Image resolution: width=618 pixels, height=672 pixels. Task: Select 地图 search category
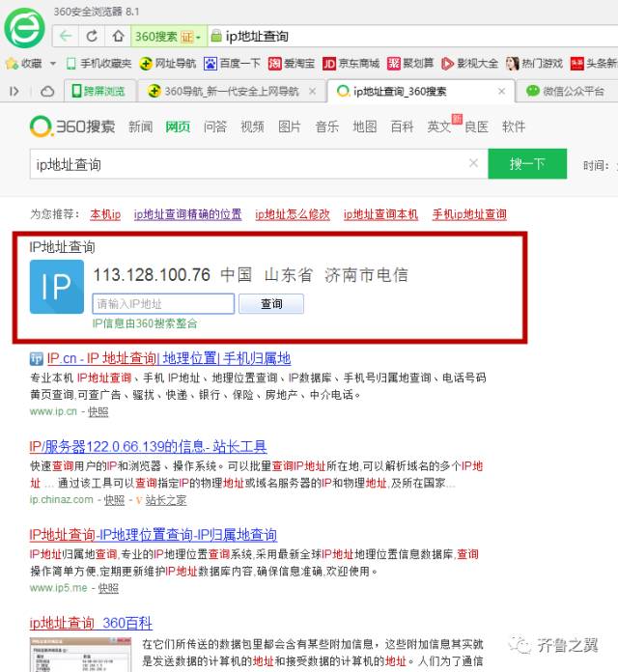pyautogui.click(x=364, y=126)
